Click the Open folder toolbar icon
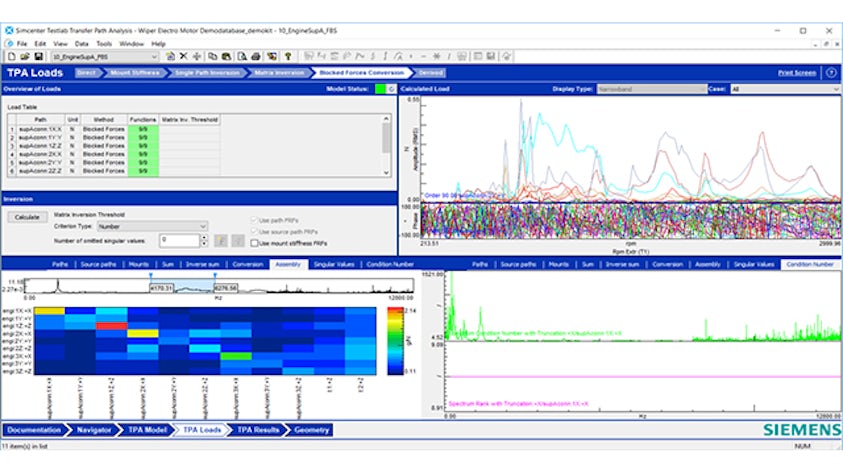843x474 pixels. [25, 56]
